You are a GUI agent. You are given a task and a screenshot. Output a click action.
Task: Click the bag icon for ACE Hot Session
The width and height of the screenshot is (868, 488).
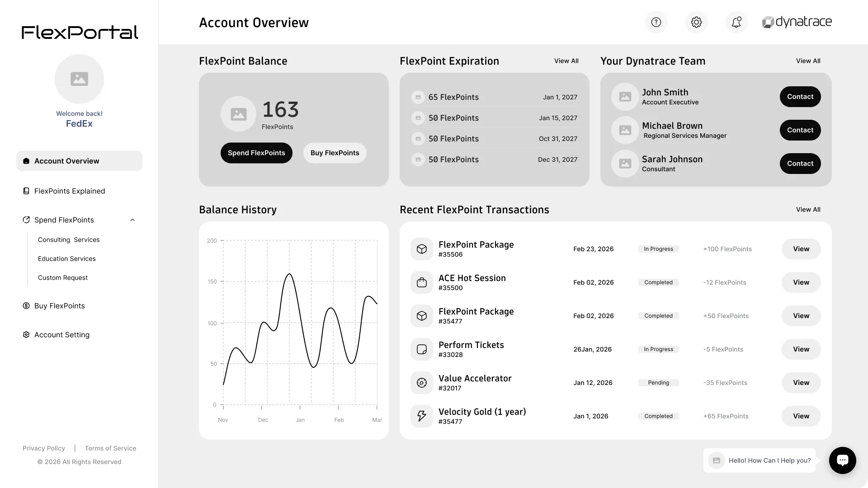[x=422, y=282]
